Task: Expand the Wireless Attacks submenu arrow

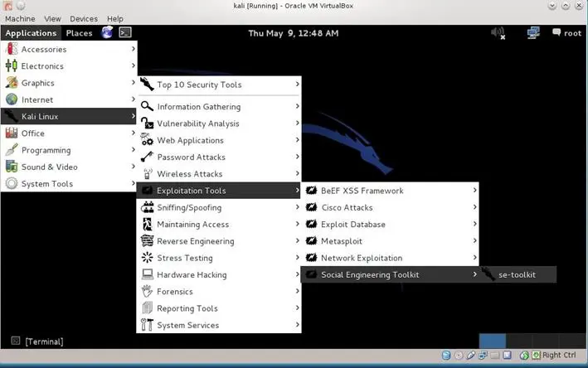Action: [297, 174]
